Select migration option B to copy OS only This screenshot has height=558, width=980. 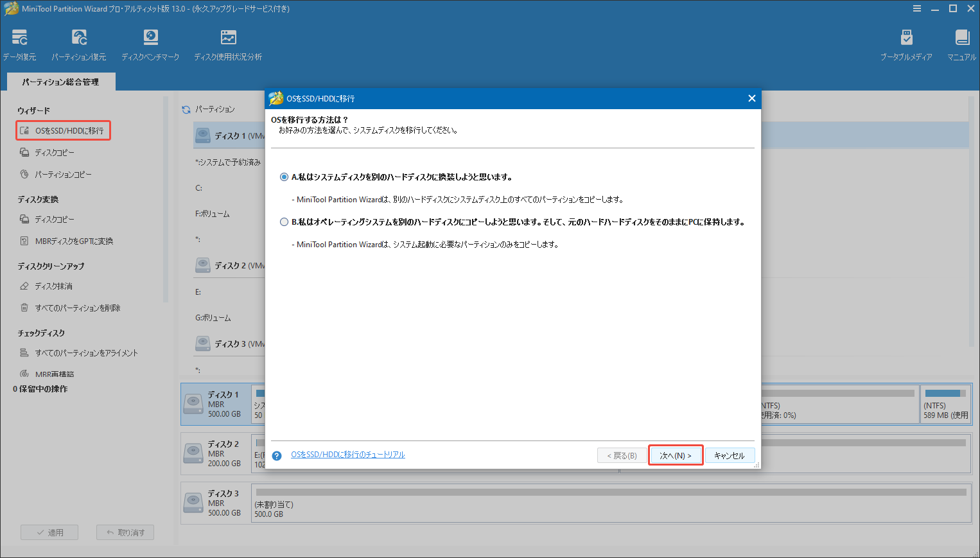[x=284, y=222]
